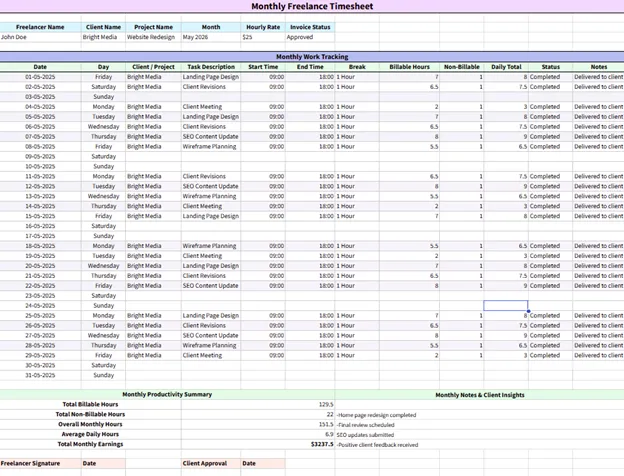Click Monthly Notes & Client Insights header
The image size is (624, 476).
480,395
